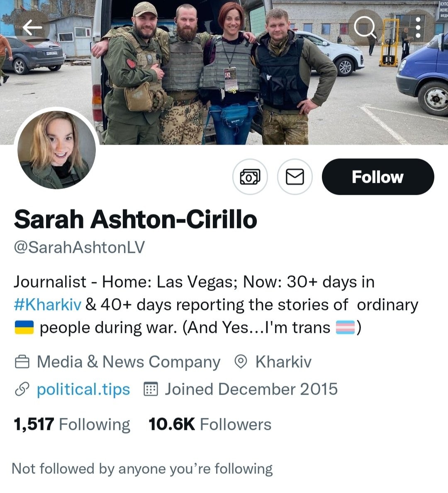Send a direct message via envelope icon
The height and width of the screenshot is (493, 448).
[295, 177]
